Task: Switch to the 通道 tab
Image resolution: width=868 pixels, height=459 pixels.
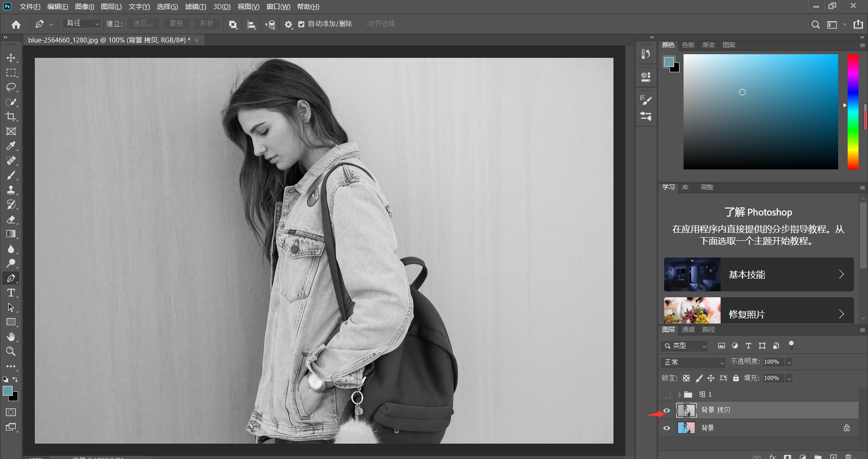Action: [x=688, y=330]
